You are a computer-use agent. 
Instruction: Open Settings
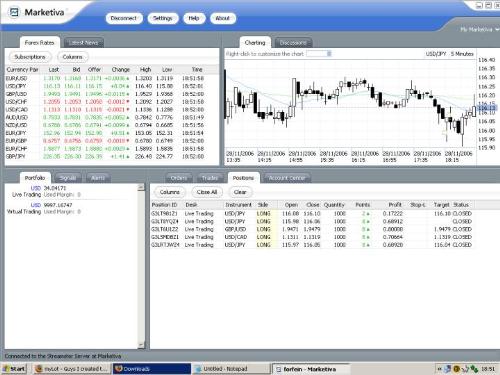click(x=163, y=18)
